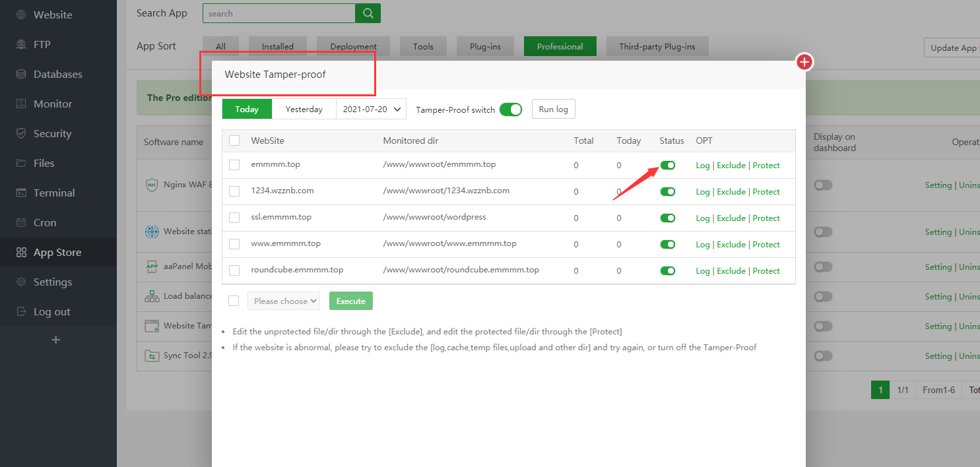980x467 pixels.
Task: Click the search magnifier button
Action: tap(368, 13)
